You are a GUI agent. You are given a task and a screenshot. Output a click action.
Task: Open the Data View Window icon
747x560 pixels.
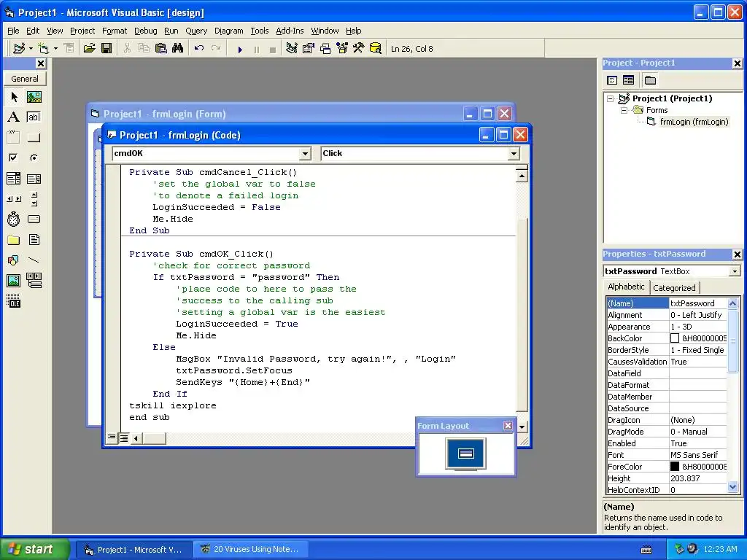[376, 49]
